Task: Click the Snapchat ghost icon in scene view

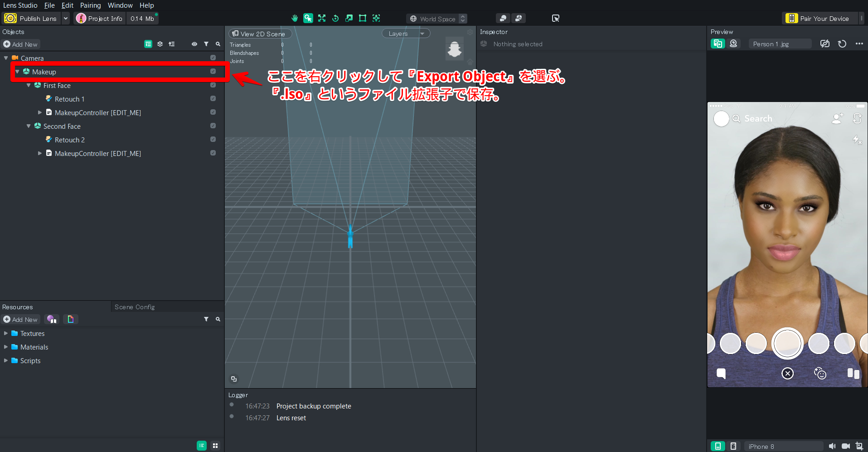Action: pyautogui.click(x=454, y=49)
